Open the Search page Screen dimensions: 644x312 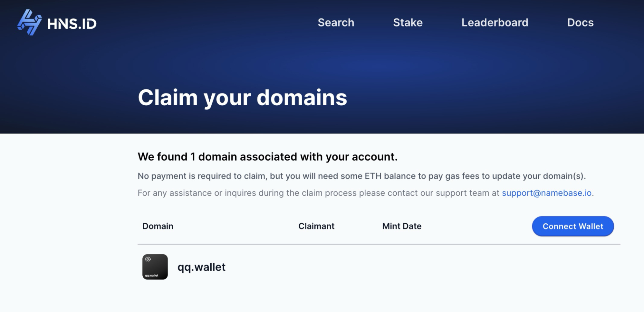(336, 23)
